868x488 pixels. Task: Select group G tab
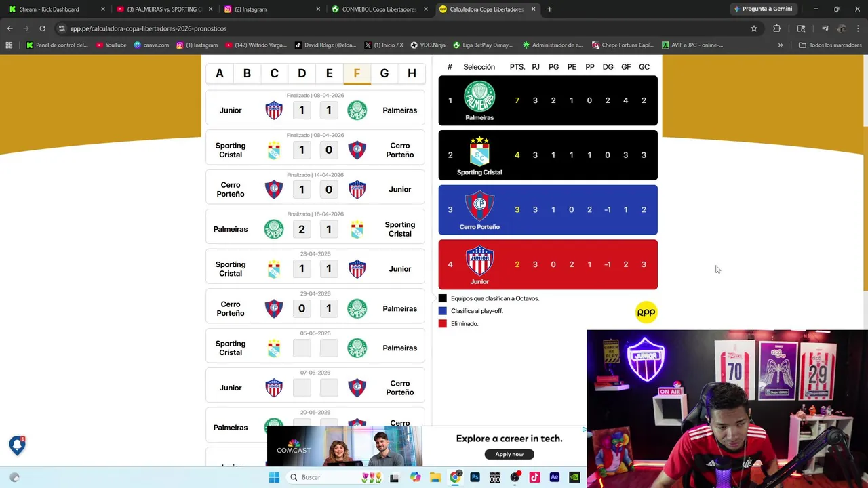click(384, 73)
